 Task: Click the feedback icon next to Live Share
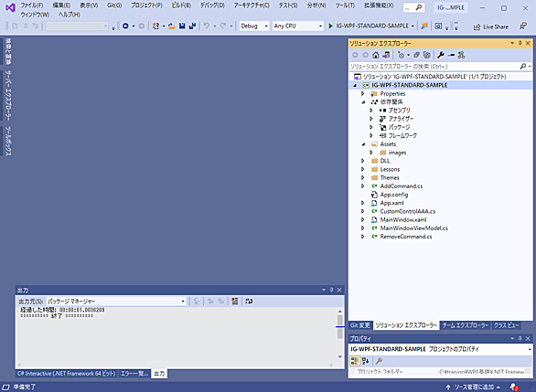[523, 26]
